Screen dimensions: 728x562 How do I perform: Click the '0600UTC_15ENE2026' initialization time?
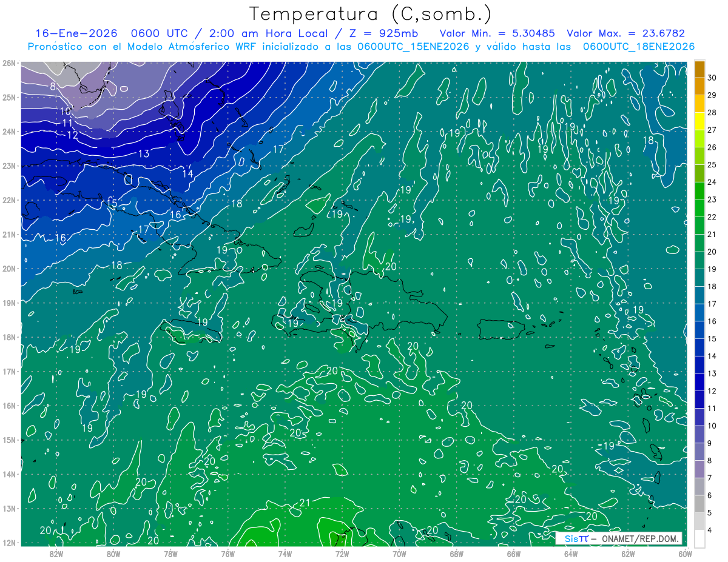click(x=413, y=47)
